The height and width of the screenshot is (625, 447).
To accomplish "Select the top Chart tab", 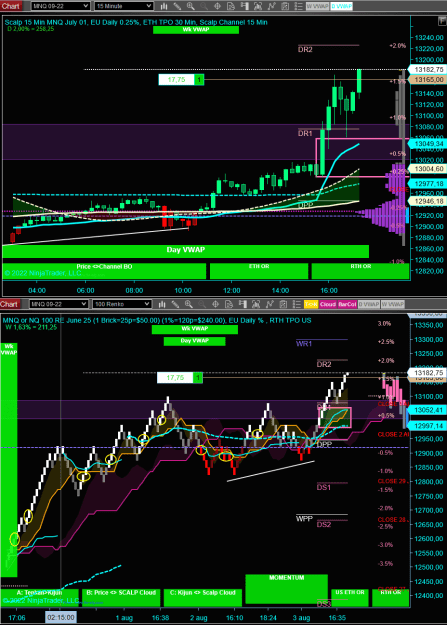I will [10, 6].
